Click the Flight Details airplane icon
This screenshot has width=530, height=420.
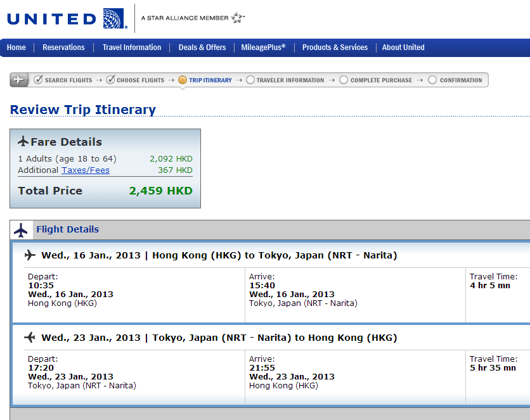point(22,230)
